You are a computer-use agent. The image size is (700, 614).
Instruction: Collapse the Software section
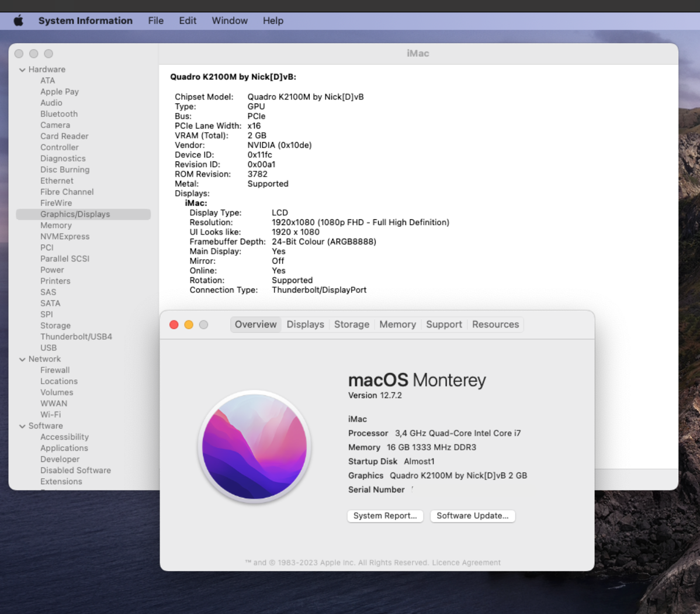tap(22, 426)
